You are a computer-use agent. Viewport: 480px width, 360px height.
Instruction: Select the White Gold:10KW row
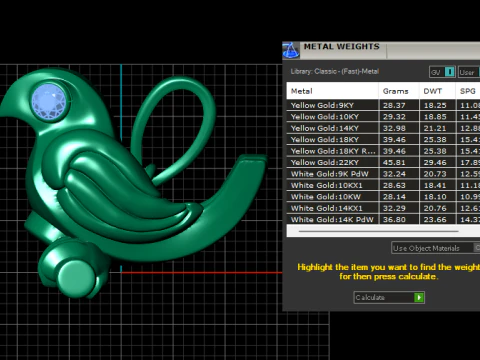click(383, 197)
